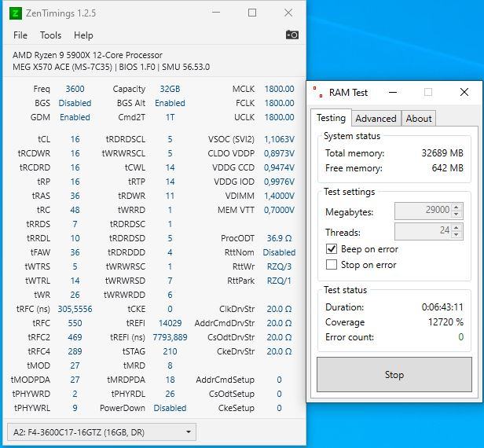Click the ZenTimings green Z logo

point(16,13)
